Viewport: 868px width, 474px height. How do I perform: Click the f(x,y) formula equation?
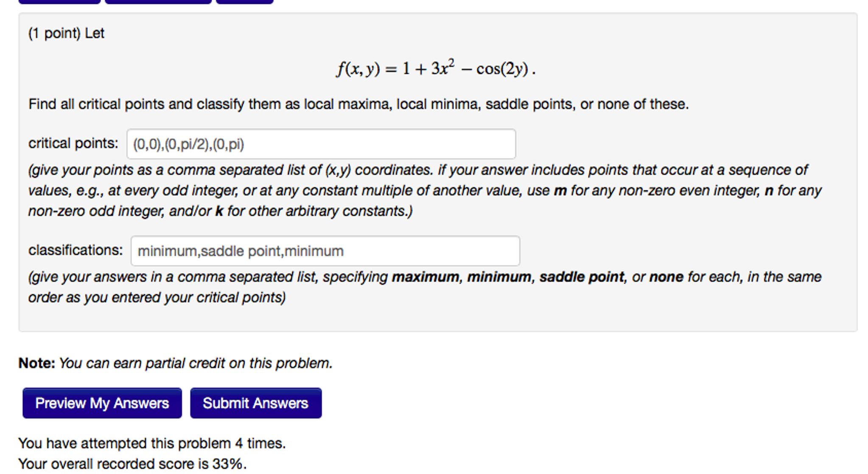435,69
